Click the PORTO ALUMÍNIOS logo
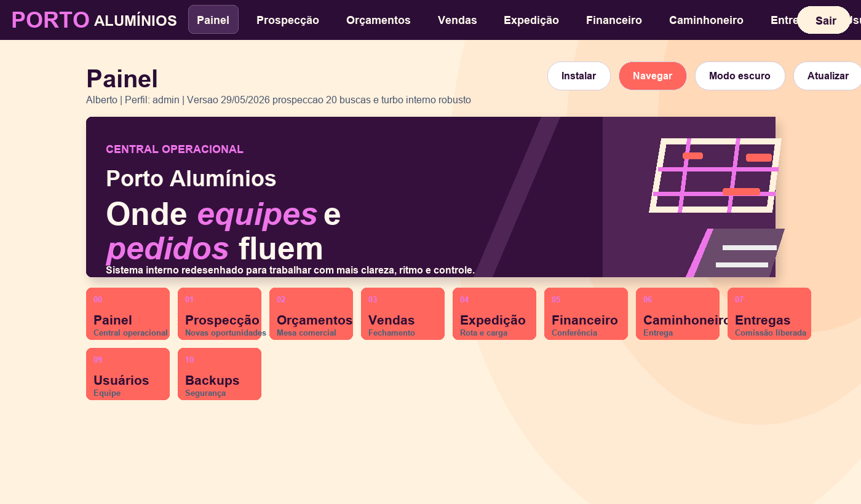The height and width of the screenshot is (504, 861). point(94,20)
